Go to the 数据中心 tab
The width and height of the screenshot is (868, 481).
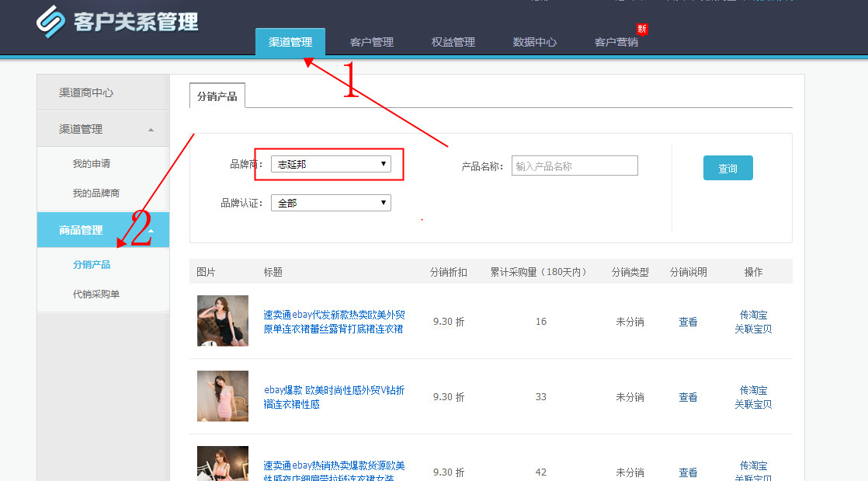click(x=535, y=42)
